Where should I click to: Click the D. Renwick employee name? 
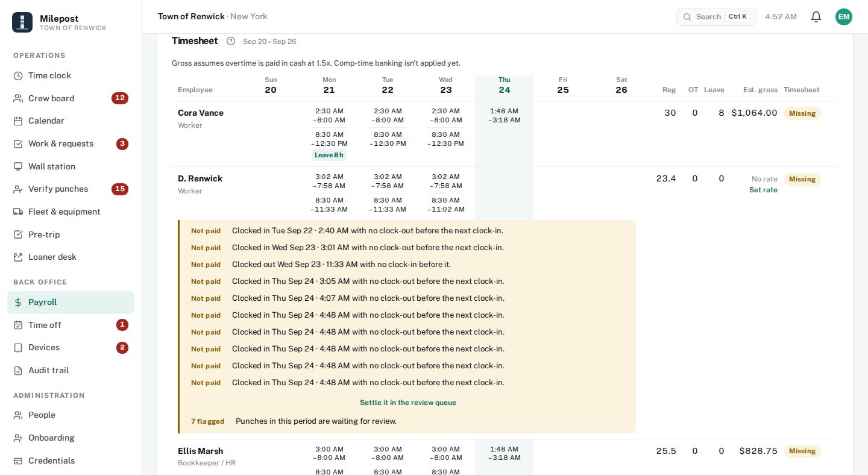pyautogui.click(x=200, y=178)
